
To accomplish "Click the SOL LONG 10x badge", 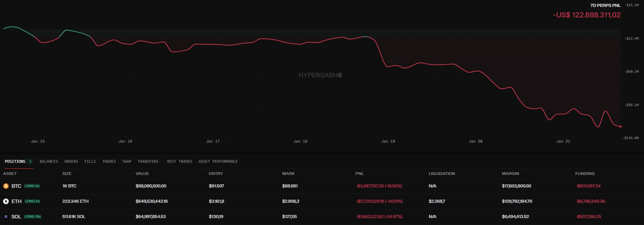I will pos(33,217).
